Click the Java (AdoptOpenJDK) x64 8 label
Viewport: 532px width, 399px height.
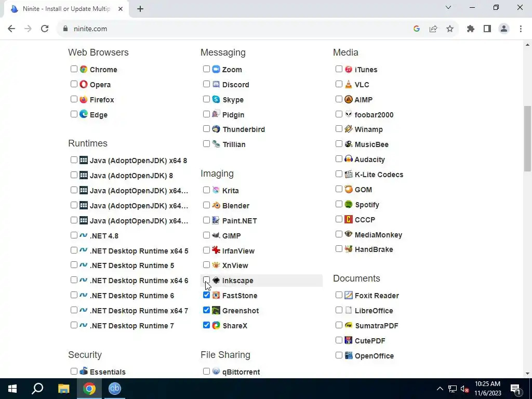point(138,161)
